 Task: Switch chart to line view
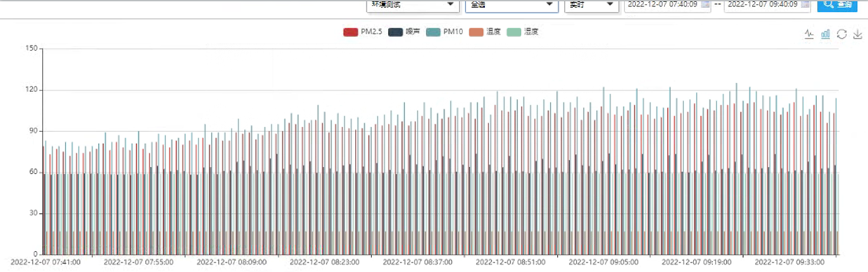808,34
